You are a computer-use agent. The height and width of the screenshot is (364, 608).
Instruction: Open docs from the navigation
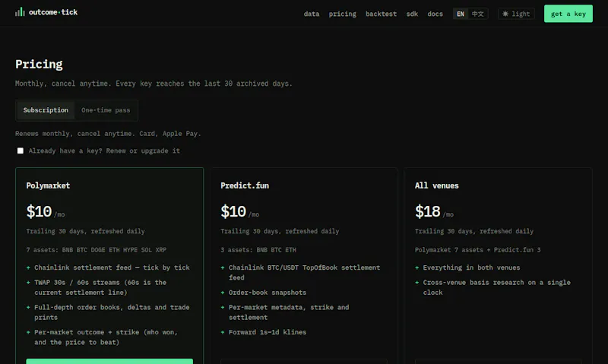point(435,14)
